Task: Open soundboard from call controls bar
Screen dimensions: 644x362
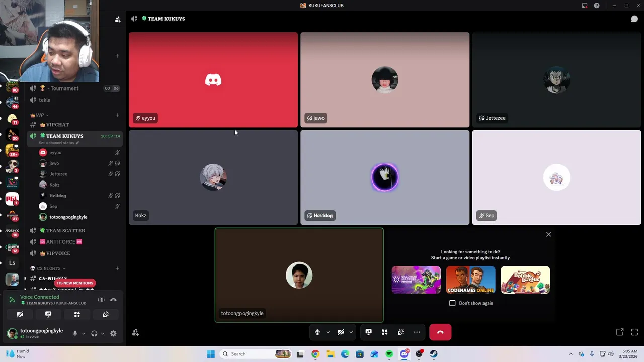Action: click(x=400, y=332)
